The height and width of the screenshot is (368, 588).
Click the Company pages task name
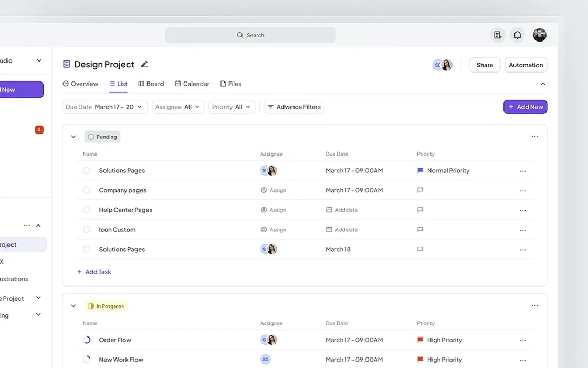pyautogui.click(x=123, y=190)
